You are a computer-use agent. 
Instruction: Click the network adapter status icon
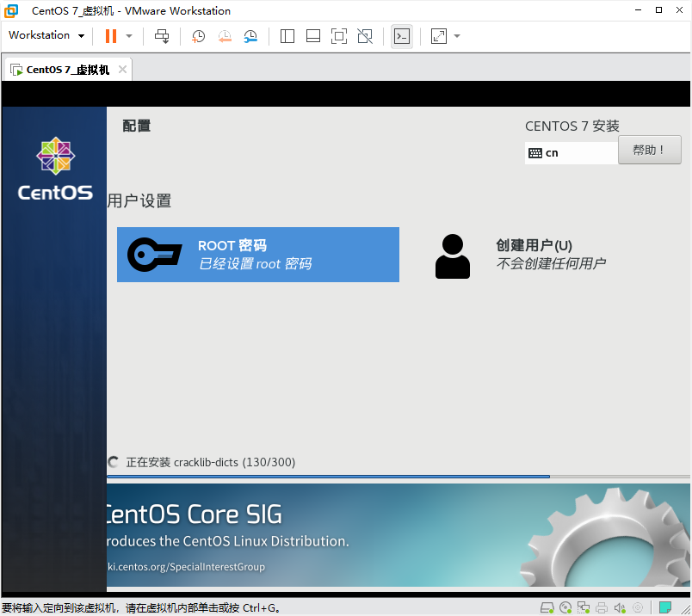[584, 608]
